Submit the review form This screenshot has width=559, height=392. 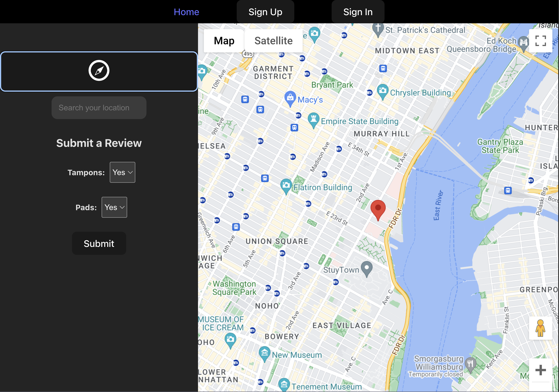99,243
